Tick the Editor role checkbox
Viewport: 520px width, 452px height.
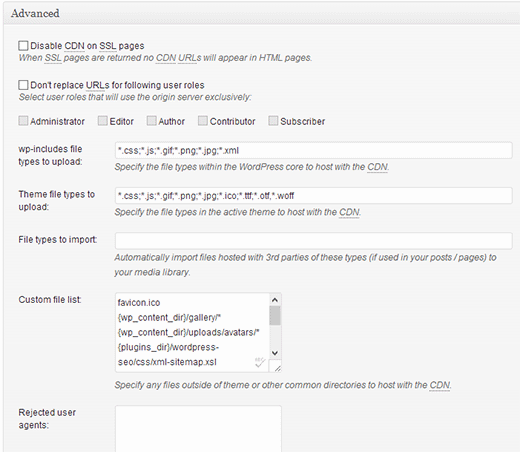pyautogui.click(x=102, y=121)
